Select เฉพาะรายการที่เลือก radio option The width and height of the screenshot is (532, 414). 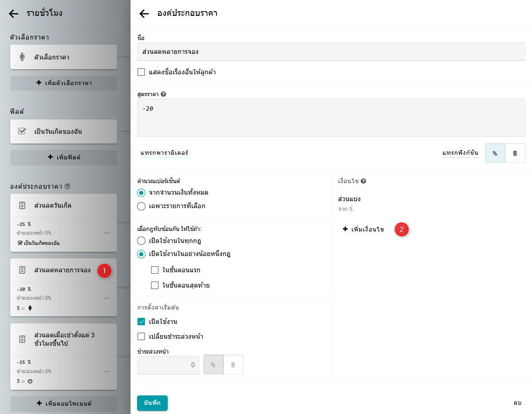coord(142,206)
